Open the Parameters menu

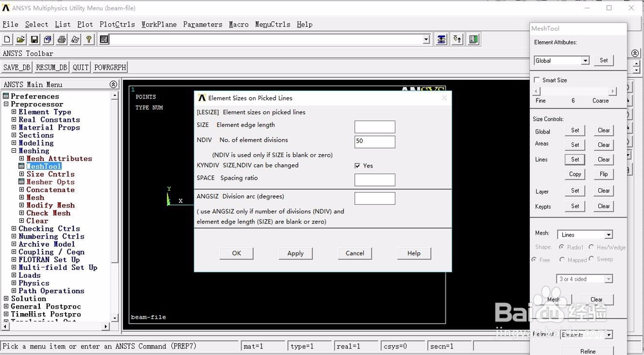click(x=202, y=24)
